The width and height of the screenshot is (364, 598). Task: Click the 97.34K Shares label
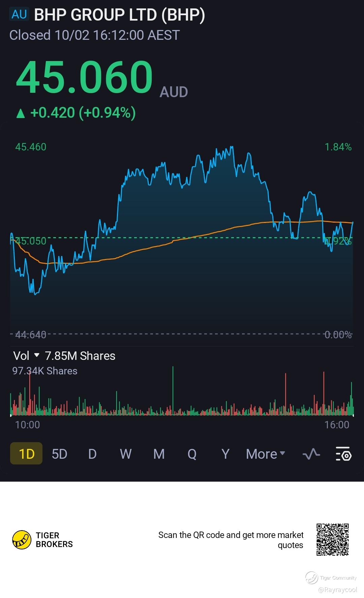coord(45,371)
